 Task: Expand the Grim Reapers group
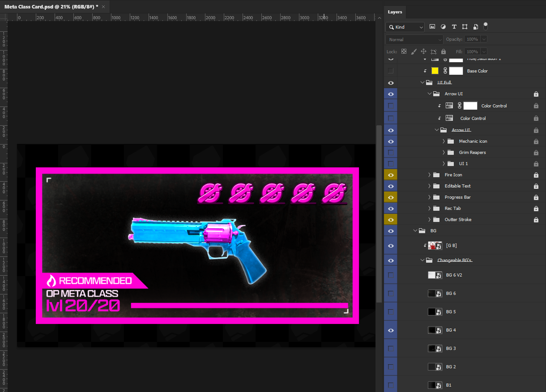click(x=444, y=153)
